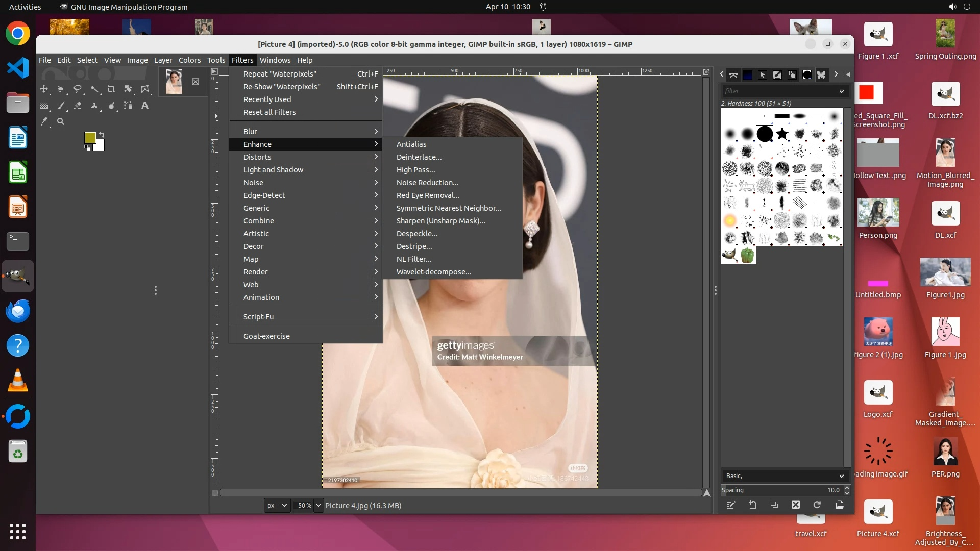Image resolution: width=980 pixels, height=551 pixels.
Task: Click the Create new brush icon
Action: 752,505
